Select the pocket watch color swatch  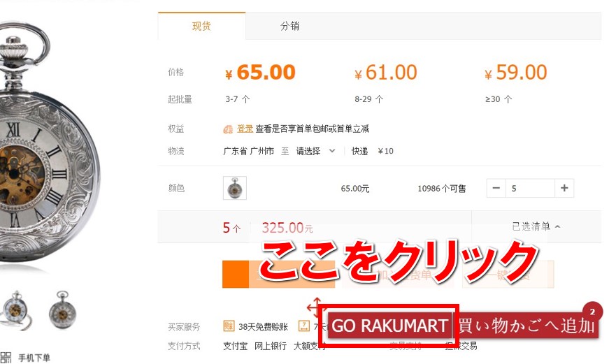(x=235, y=188)
